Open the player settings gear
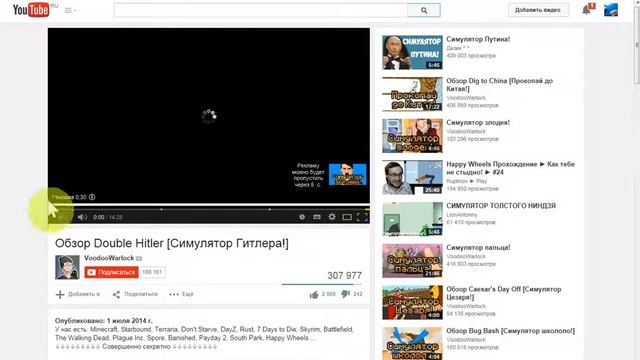Viewport: 640px width, 360px height. [332, 217]
